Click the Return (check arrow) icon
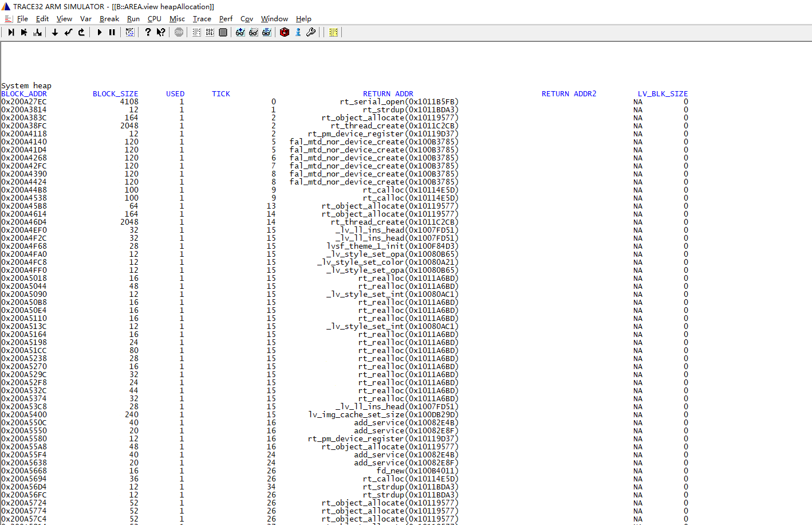The height and width of the screenshot is (525, 812). tap(68, 33)
